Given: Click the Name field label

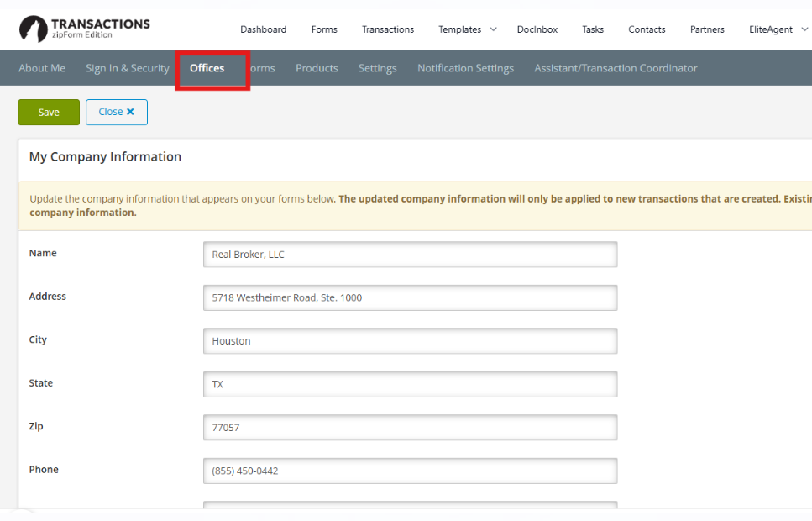Looking at the screenshot, I should pos(43,253).
